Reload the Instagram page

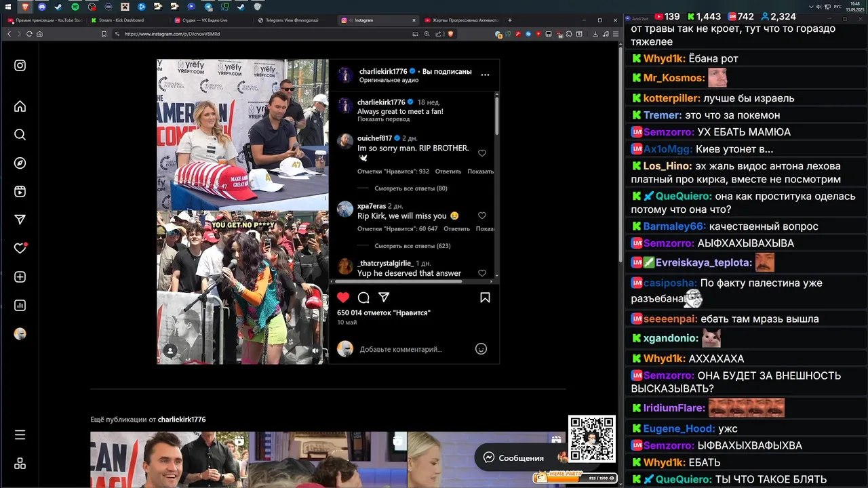[29, 34]
